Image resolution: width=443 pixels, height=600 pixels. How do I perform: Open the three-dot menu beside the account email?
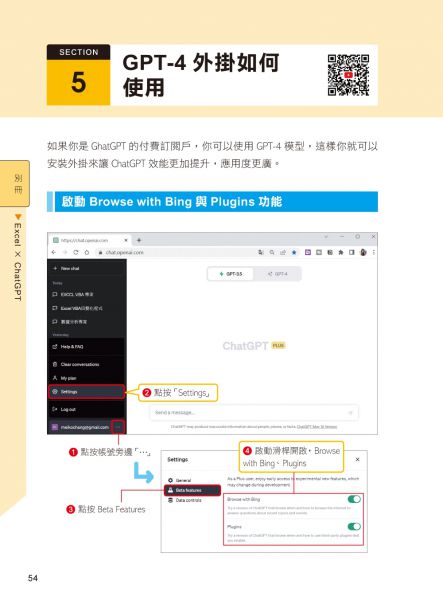coord(118,427)
